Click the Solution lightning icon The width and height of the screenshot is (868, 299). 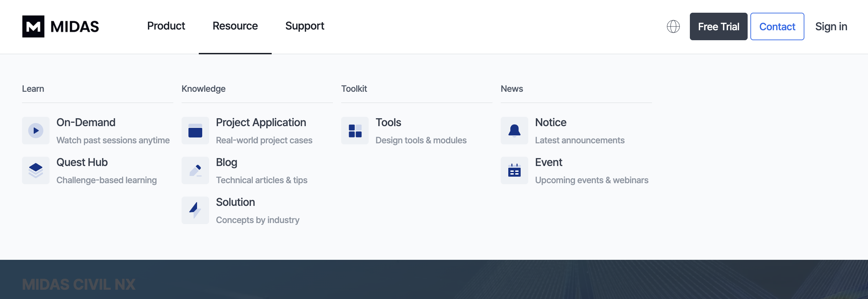coord(195,210)
